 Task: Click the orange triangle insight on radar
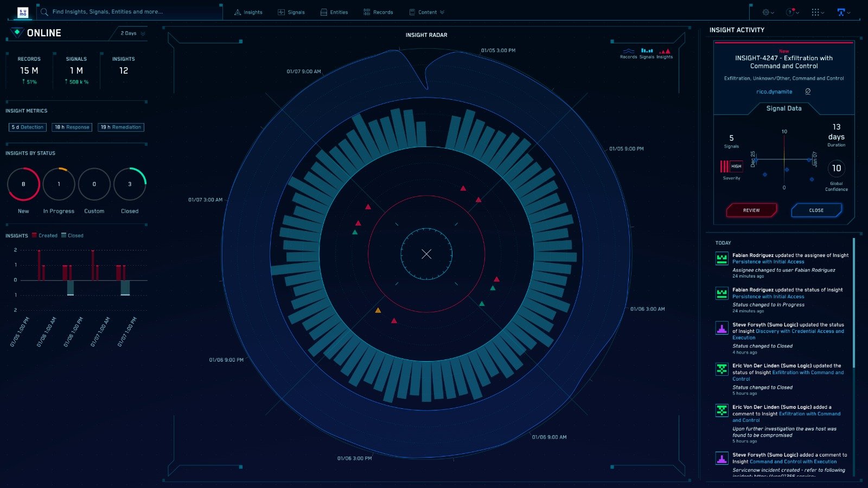pos(378,310)
